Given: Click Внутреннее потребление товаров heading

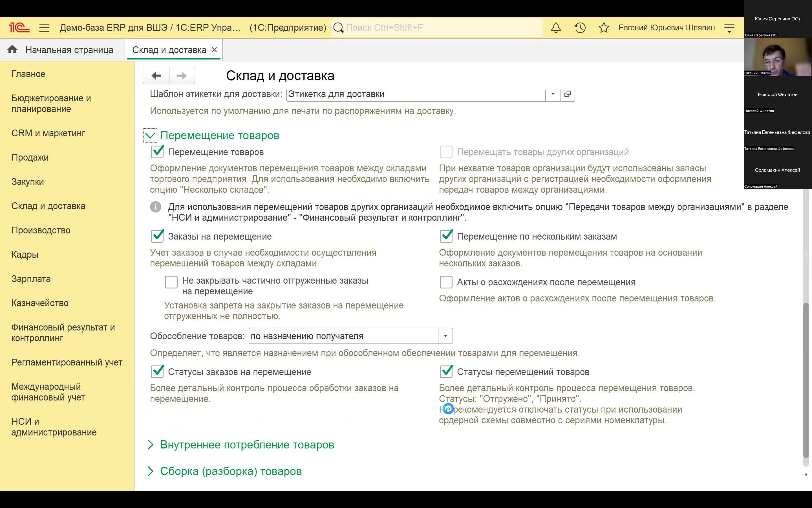Looking at the screenshot, I should click(247, 444).
